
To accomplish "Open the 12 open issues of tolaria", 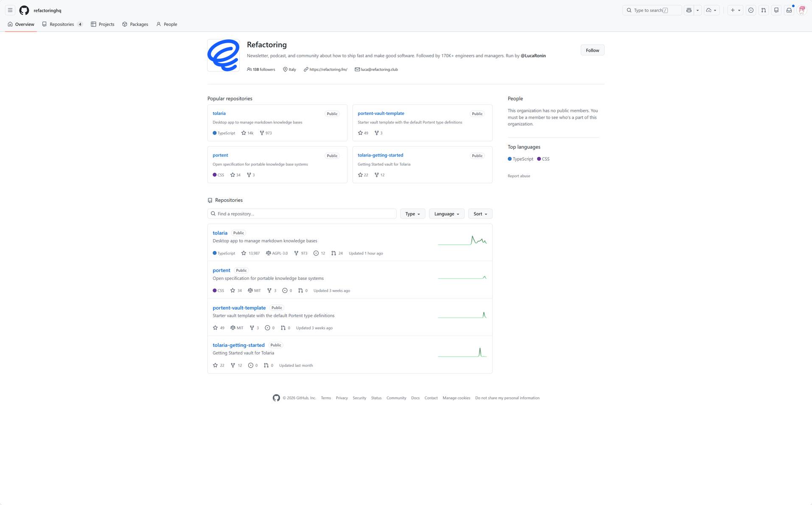I will tap(319, 253).
